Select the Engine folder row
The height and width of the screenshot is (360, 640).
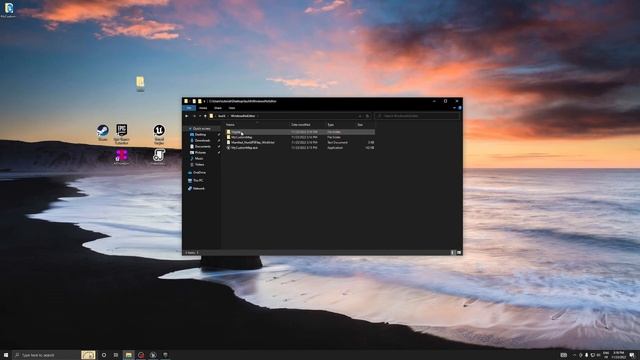300,132
